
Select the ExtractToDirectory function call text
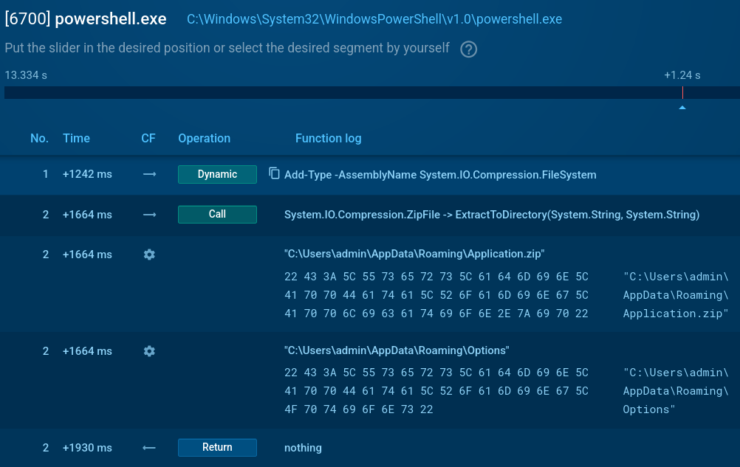pyautogui.click(x=491, y=214)
